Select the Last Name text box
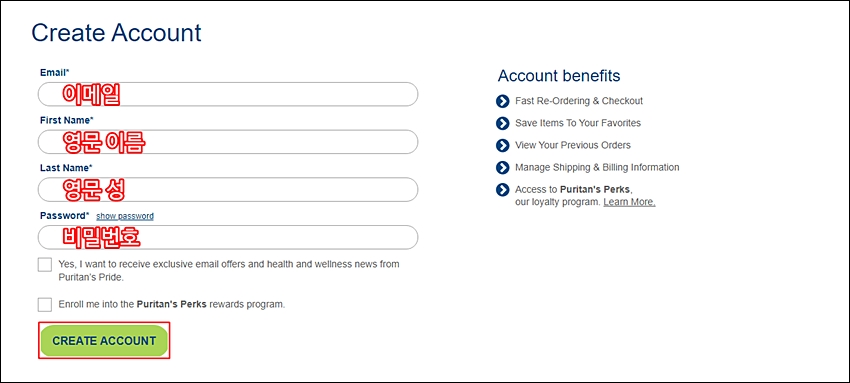 tap(228, 190)
